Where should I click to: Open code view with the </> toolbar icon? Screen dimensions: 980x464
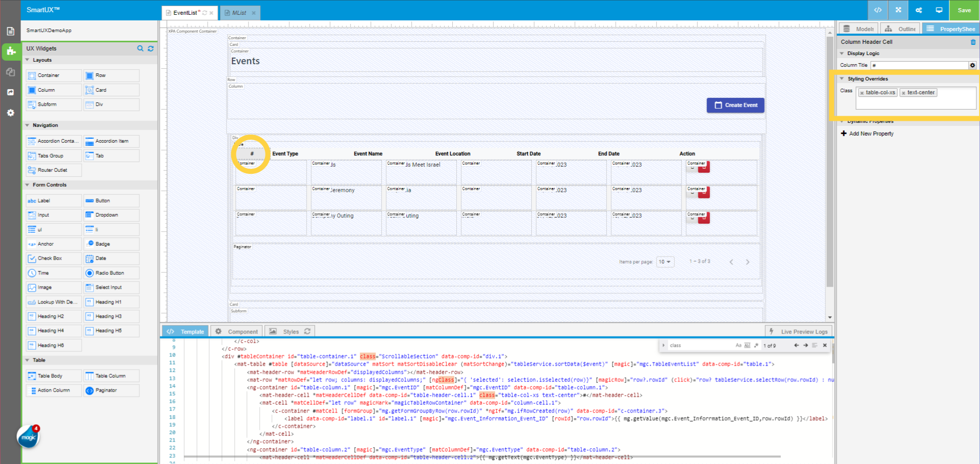(877, 10)
